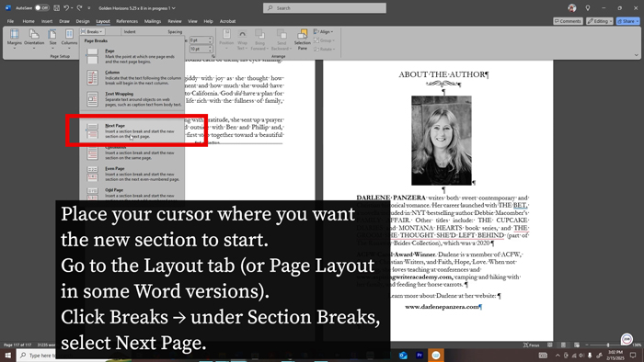Open Outlook from the taskbar

click(403, 355)
